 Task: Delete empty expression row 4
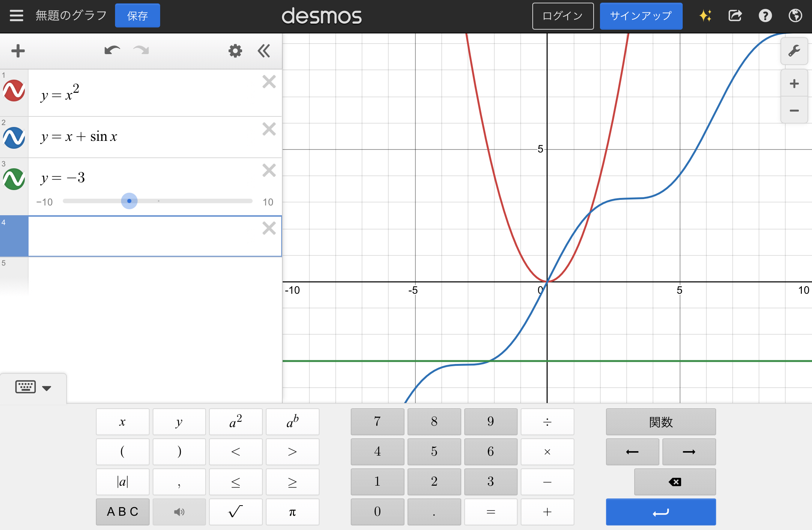(x=269, y=228)
